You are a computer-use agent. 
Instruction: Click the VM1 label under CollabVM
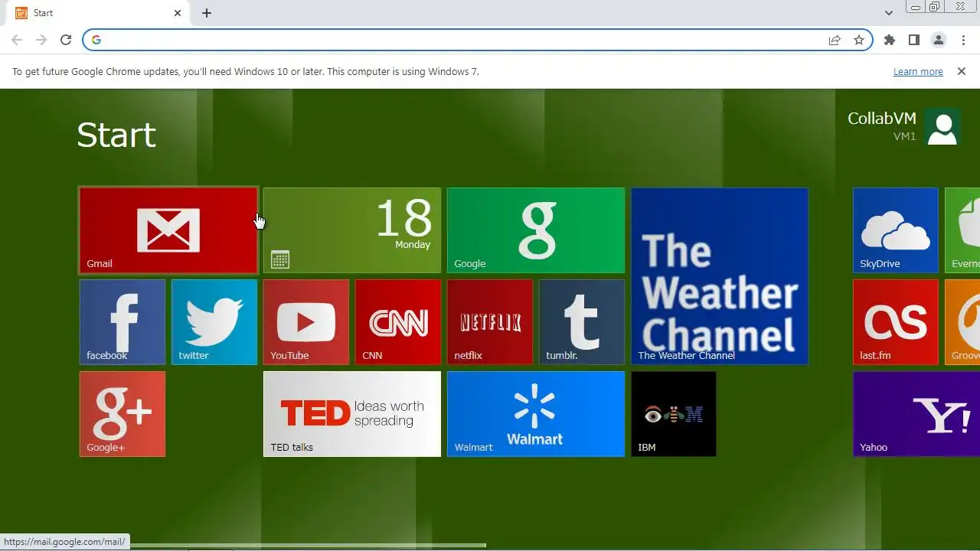tap(905, 136)
